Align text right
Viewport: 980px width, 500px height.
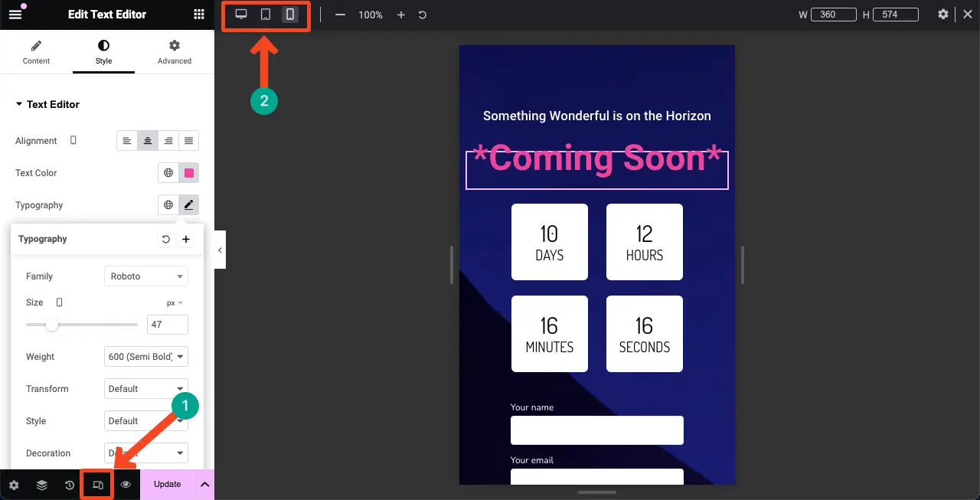coord(168,141)
